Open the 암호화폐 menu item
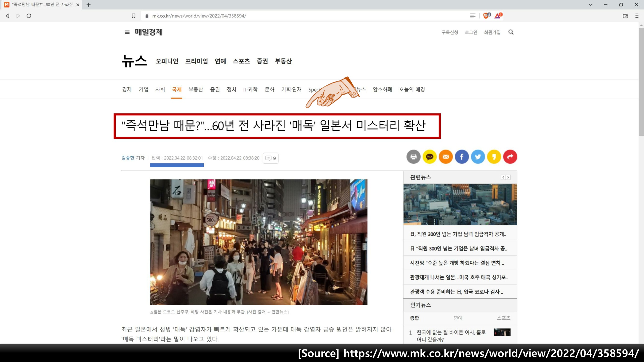The width and height of the screenshot is (644, 362). (x=382, y=89)
